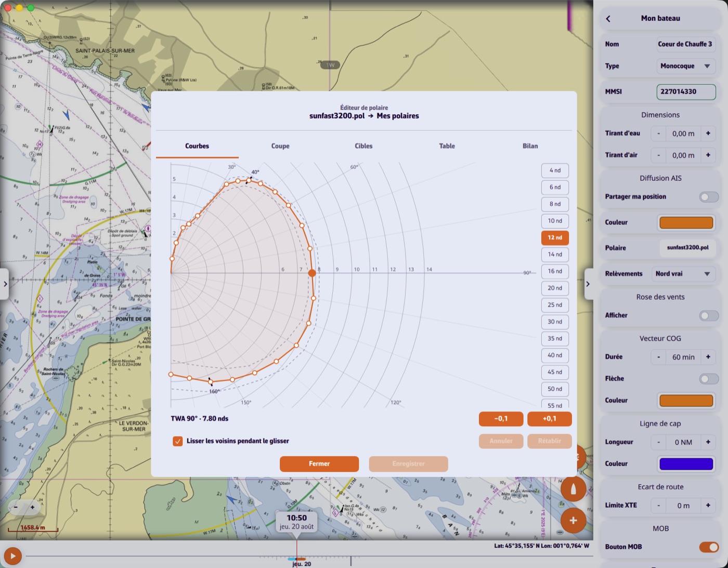The width and height of the screenshot is (728, 568).
Task: Expand the left side panel arrow
Action: [x=5, y=284]
